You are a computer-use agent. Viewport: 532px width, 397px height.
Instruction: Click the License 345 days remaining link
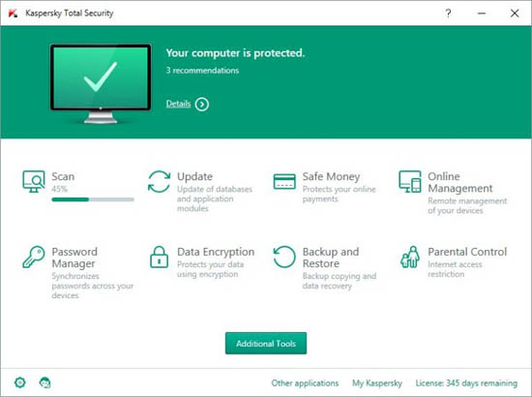pyautogui.click(x=466, y=383)
